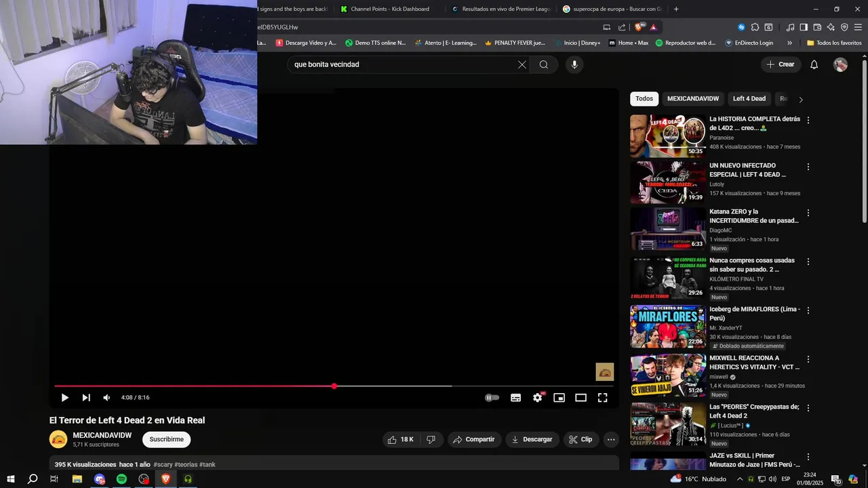Open options for UN NUEVO INFECTADO video

click(x=808, y=166)
